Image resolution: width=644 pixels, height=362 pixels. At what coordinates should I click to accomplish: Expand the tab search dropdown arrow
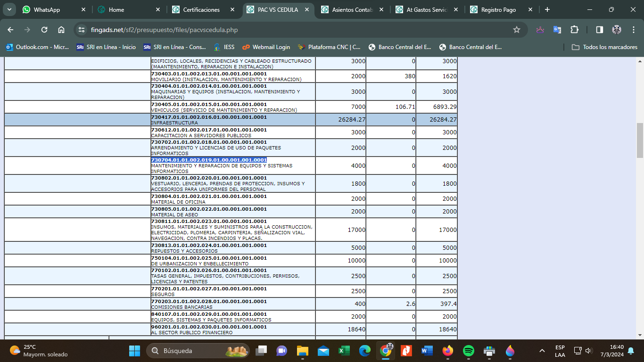[9, 9]
